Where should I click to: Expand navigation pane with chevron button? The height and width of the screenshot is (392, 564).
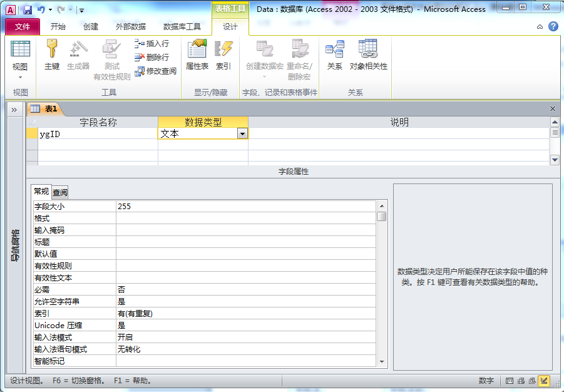(x=14, y=110)
